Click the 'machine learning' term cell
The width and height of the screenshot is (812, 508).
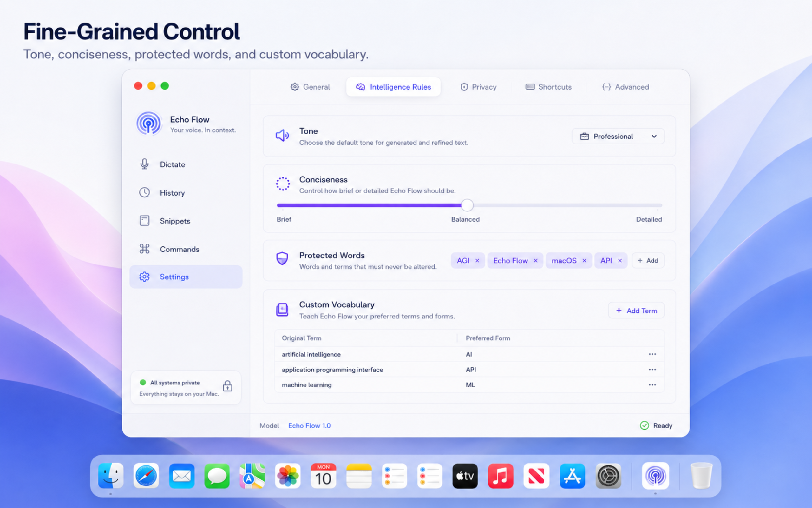click(x=307, y=385)
